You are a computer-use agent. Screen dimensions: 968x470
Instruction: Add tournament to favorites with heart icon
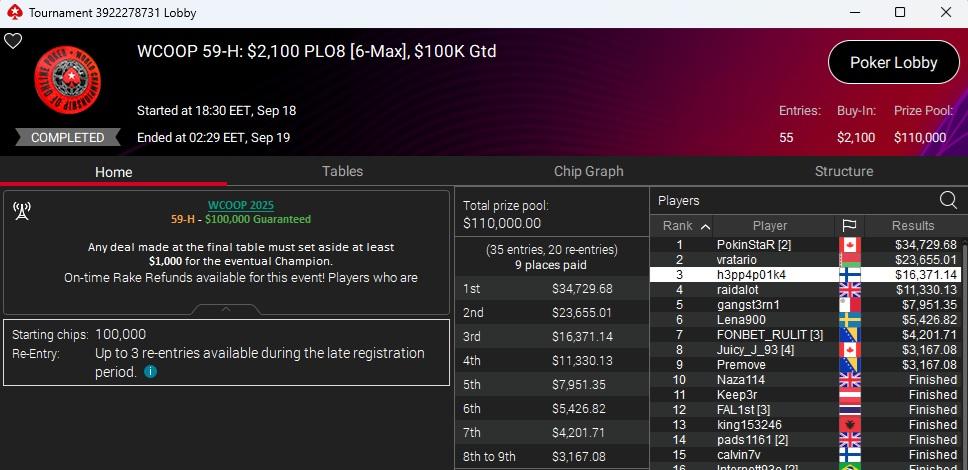[13, 41]
